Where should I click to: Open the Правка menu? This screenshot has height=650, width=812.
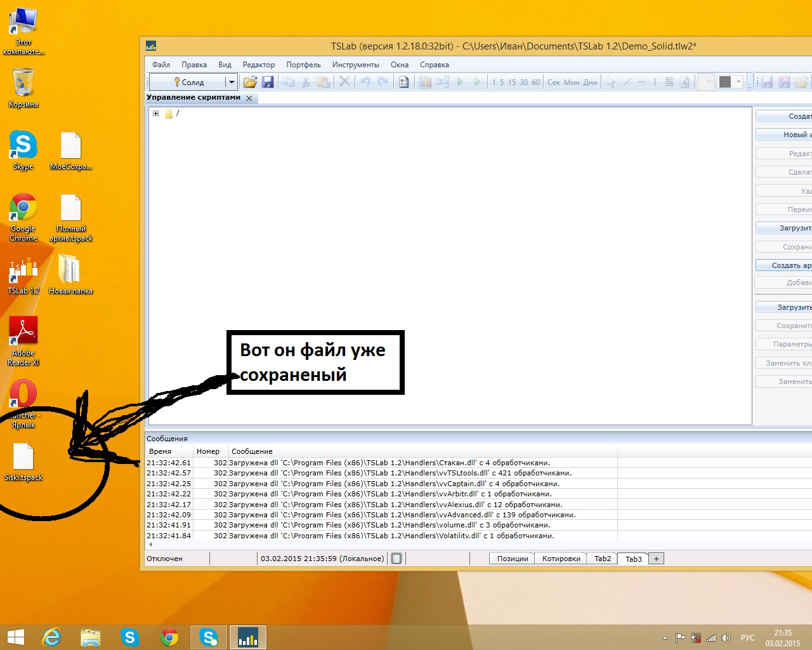(194, 65)
